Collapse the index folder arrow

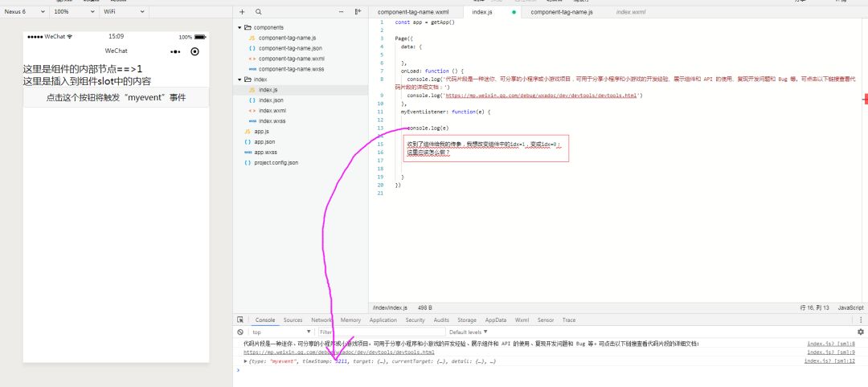(x=240, y=79)
